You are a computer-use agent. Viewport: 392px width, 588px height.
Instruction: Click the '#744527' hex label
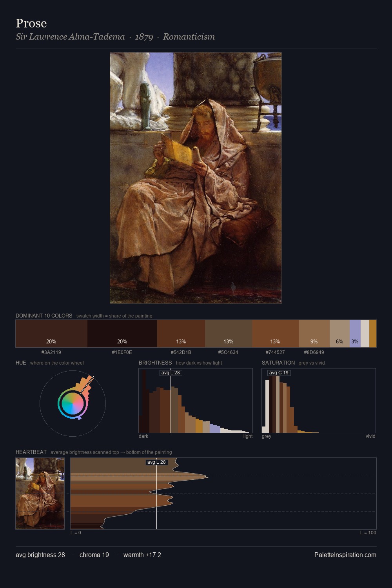pos(275,352)
